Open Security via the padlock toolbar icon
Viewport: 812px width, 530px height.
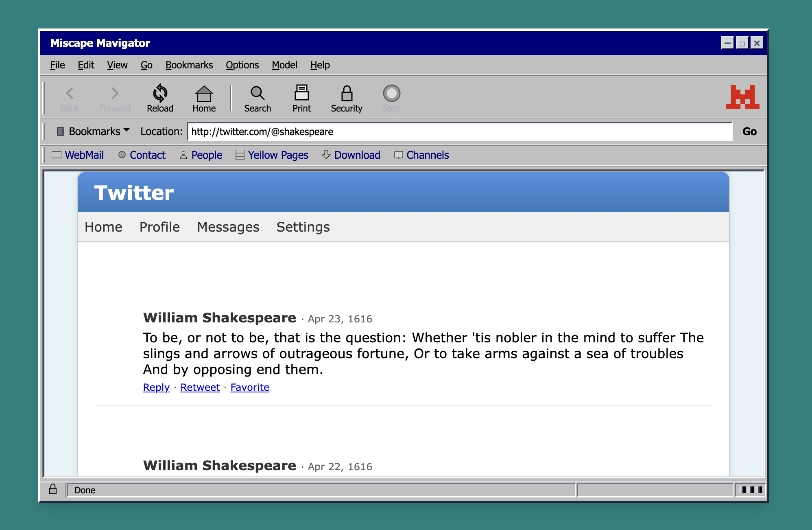coord(347,93)
